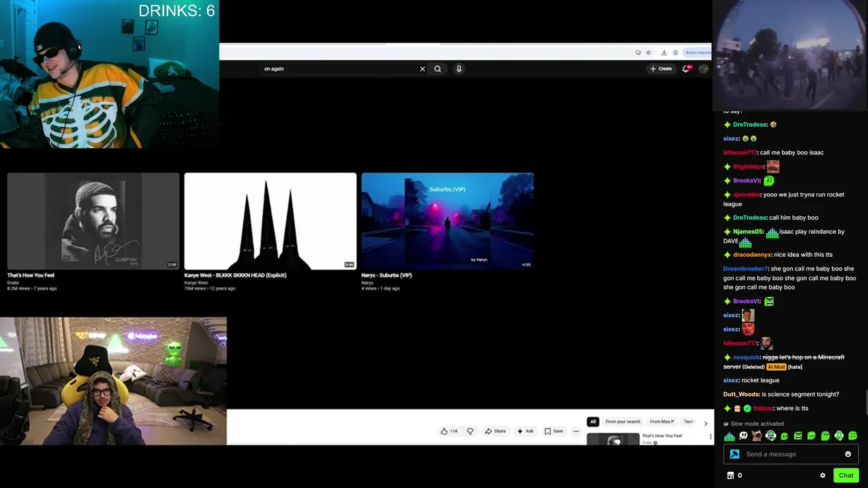868x488 pixels.
Task: Expand more filter chips with right chevron
Action: 705,424
